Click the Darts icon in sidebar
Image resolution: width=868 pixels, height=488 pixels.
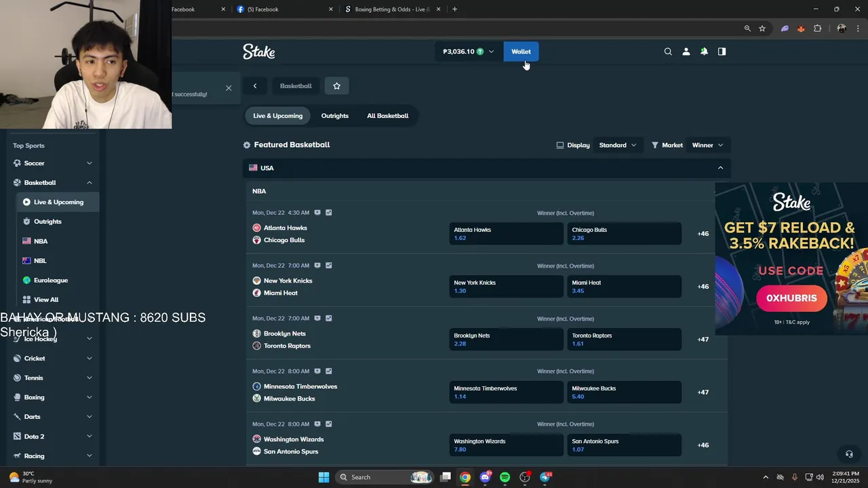(18, 417)
